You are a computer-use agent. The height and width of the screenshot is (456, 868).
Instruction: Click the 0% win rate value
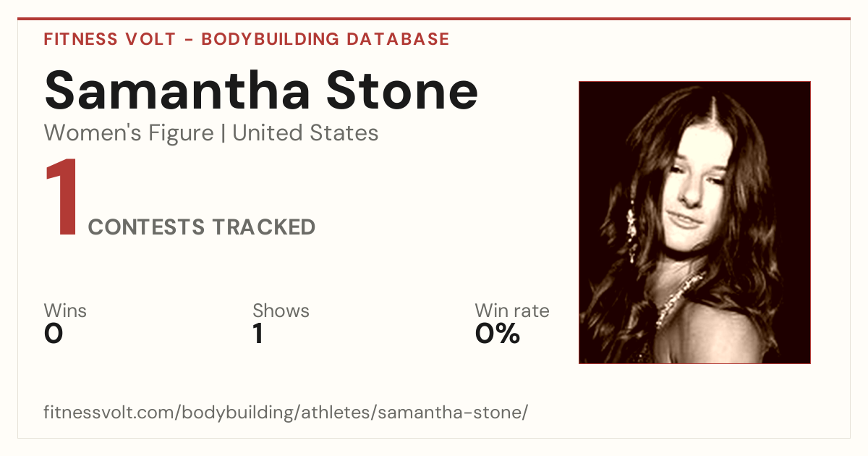pyautogui.click(x=498, y=334)
